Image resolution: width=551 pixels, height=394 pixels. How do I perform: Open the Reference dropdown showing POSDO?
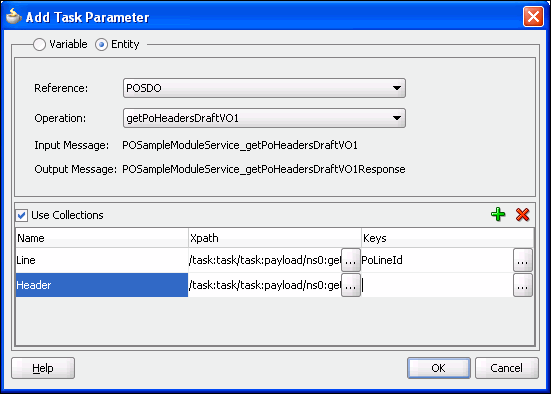[x=264, y=88]
